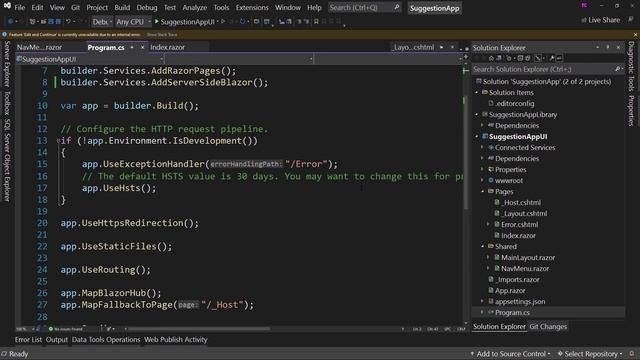Open the Error List tab
Screen dimensions: 640x360
coord(28,340)
